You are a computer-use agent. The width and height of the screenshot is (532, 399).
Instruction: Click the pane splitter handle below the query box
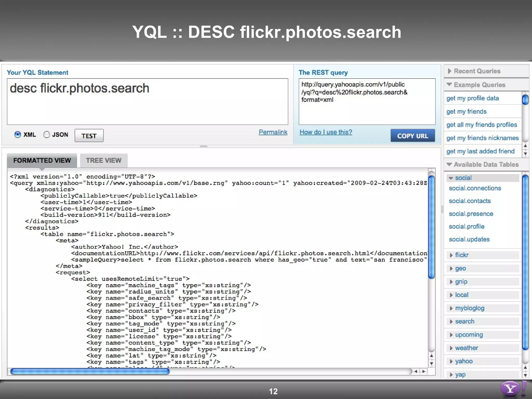click(x=203, y=146)
